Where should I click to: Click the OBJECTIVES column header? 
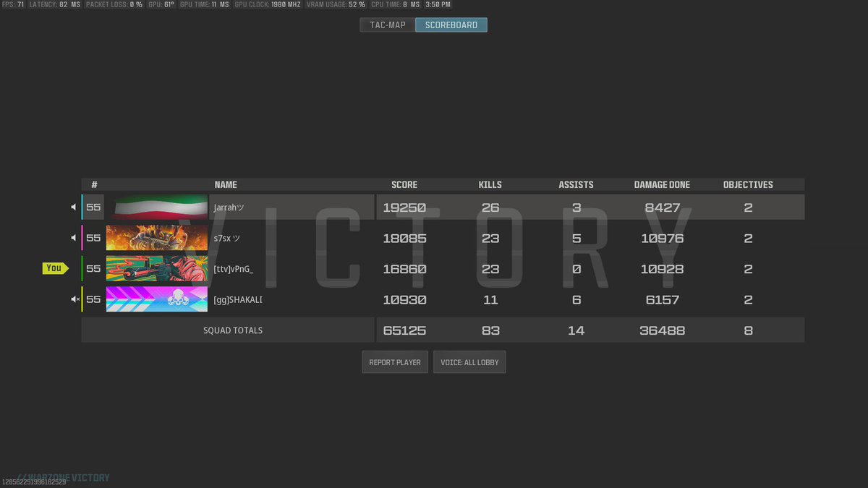tap(748, 185)
